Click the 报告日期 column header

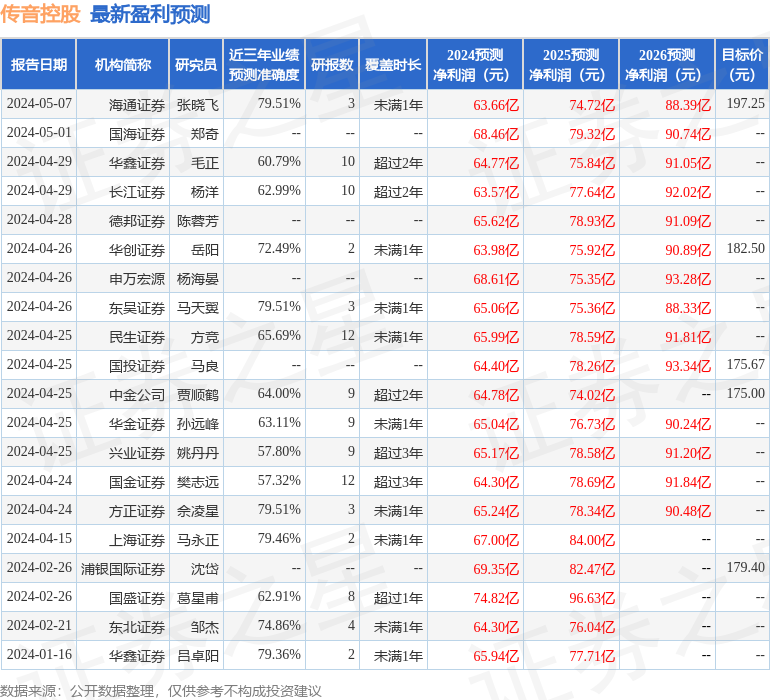point(39,64)
